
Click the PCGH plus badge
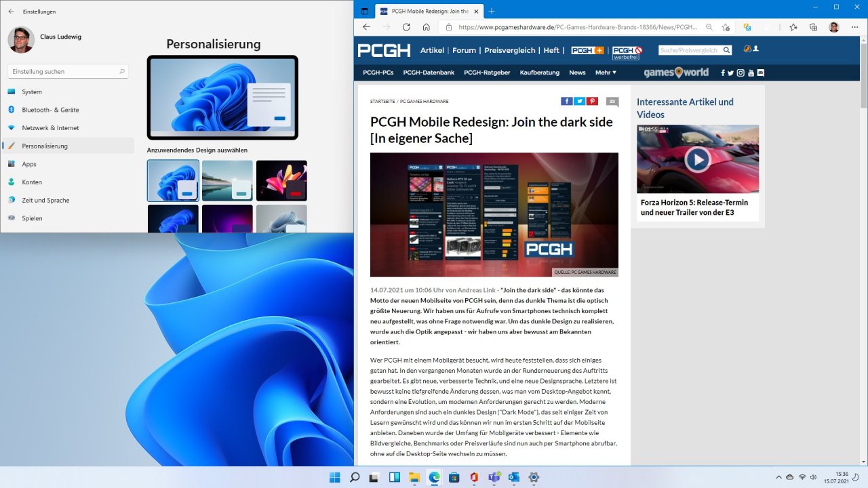[x=587, y=50]
